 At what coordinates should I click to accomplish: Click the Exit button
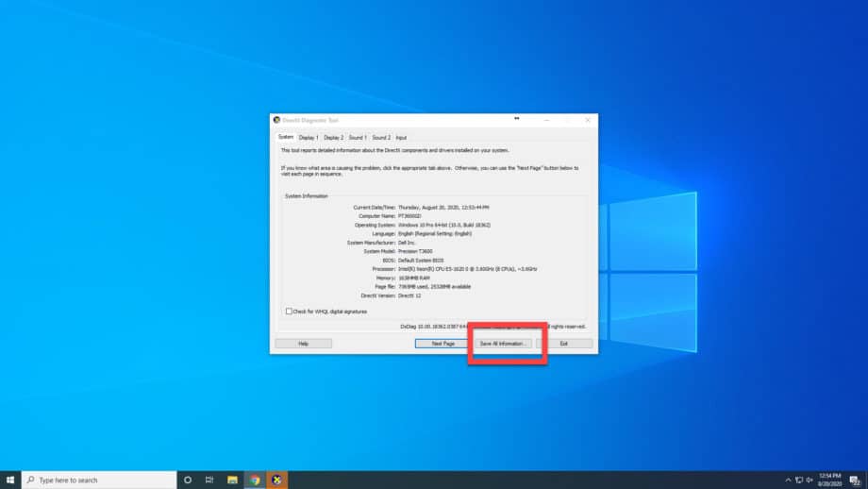(564, 344)
